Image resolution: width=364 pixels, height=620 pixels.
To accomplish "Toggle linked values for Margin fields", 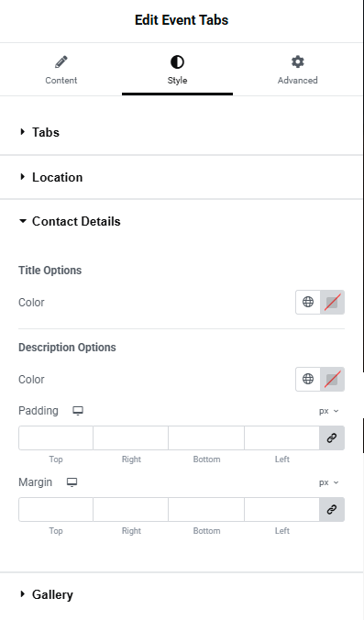I will [332, 510].
